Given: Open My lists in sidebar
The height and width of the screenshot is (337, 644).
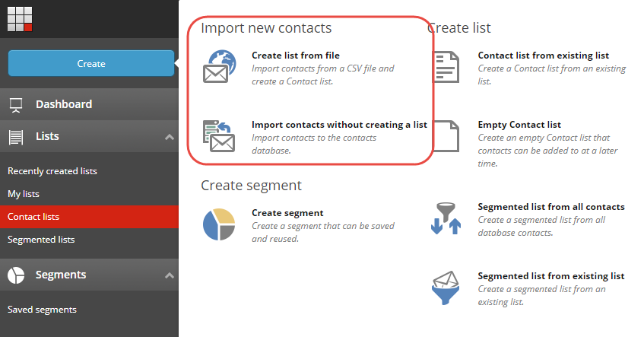Looking at the screenshot, I should tap(24, 194).
